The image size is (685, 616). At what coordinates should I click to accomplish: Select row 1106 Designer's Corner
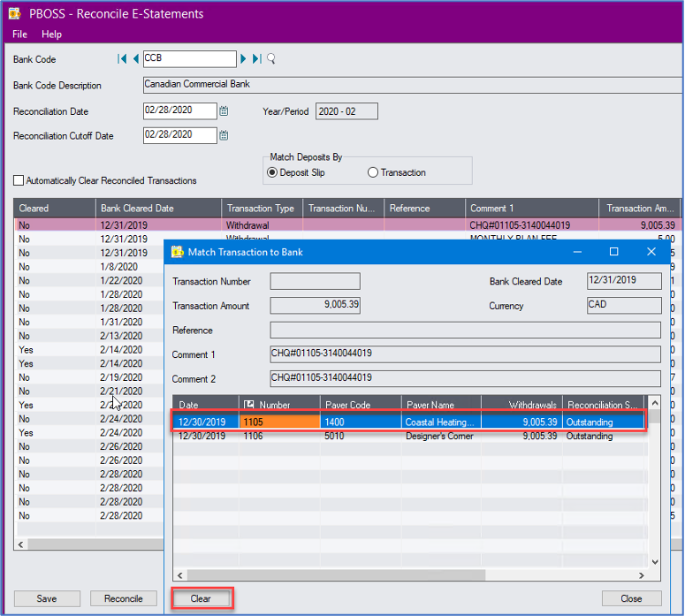(408, 436)
